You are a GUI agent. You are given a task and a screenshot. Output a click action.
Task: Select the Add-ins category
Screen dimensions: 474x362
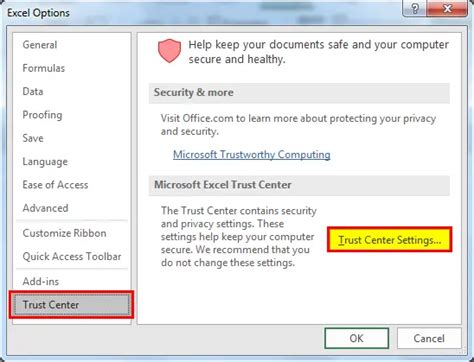point(71,281)
